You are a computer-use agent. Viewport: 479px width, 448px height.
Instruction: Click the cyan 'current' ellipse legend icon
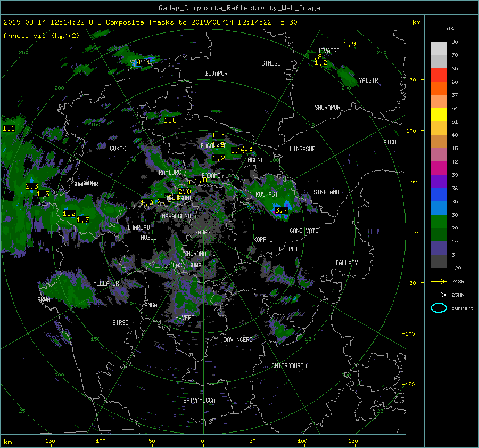coord(439,308)
